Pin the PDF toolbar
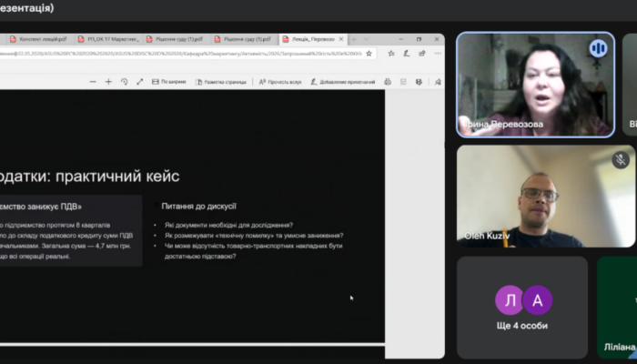Image resolution: width=637 pixels, height=364 pixels. click(x=438, y=82)
